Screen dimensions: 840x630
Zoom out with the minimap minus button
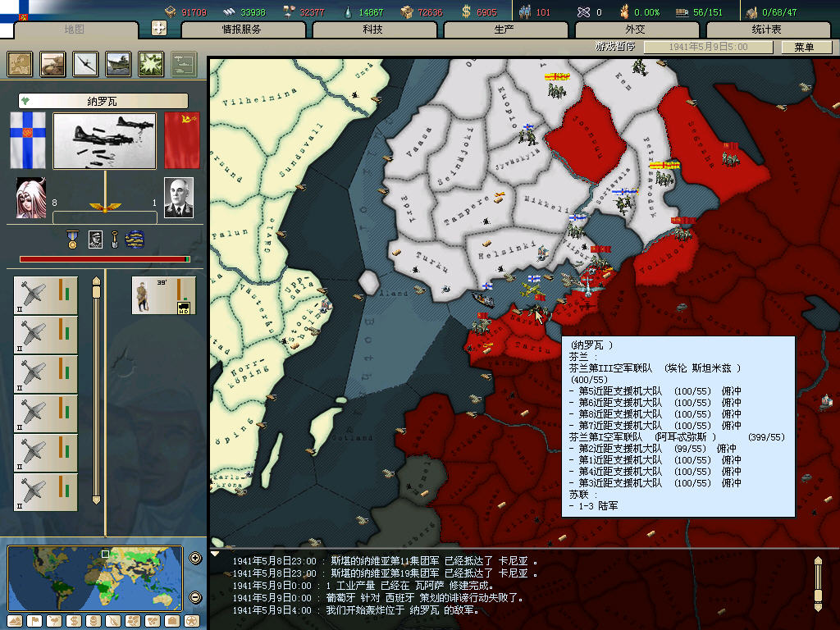point(195,597)
